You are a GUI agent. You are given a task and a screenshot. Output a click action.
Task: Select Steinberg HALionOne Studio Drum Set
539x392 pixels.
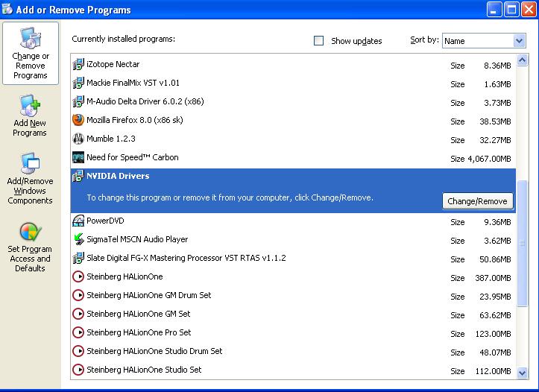293,351
